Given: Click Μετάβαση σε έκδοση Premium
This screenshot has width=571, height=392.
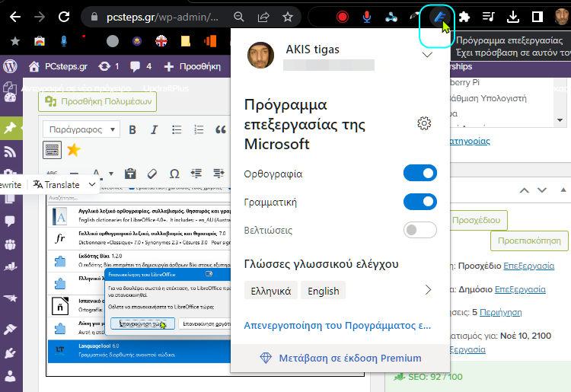Looking at the screenshot, I should click(x=341, y=359).
